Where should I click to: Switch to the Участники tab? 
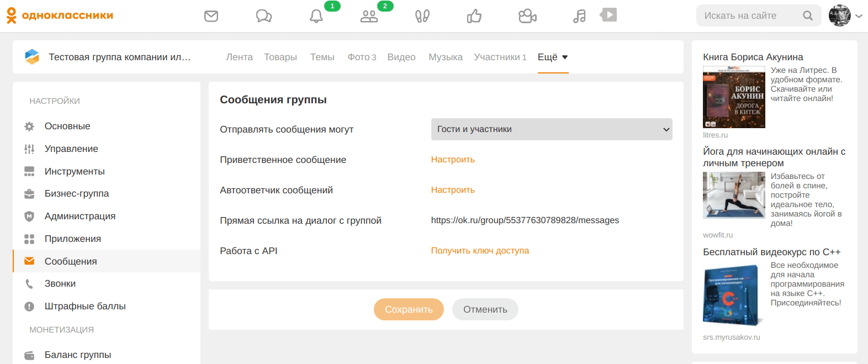tap(500, 57)
